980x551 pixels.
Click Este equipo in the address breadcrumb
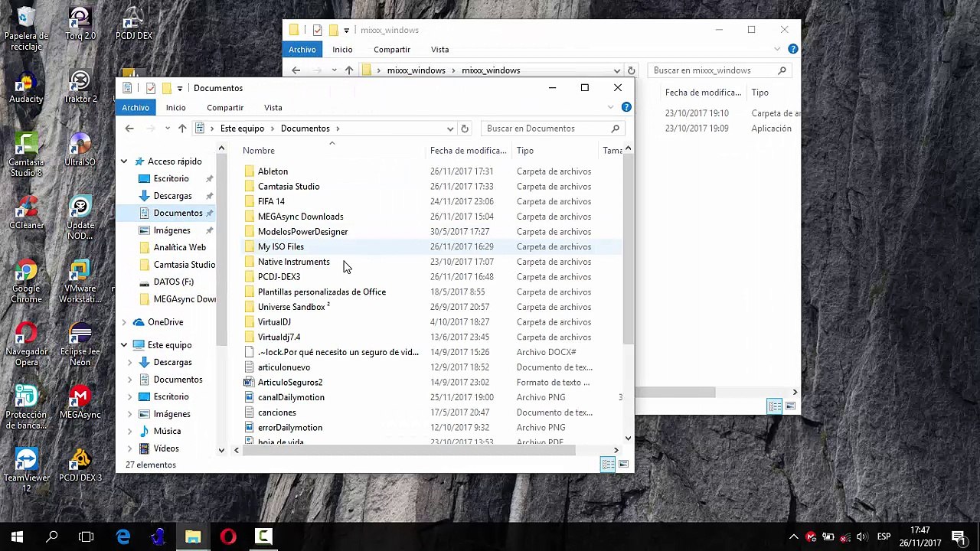tap(242, 129)
